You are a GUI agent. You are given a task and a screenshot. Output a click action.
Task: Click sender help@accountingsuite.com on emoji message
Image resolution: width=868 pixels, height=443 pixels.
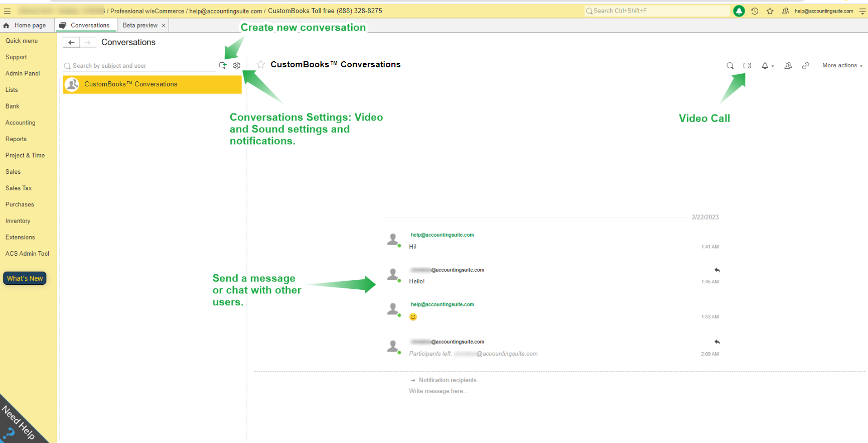(x=442, y=304)
